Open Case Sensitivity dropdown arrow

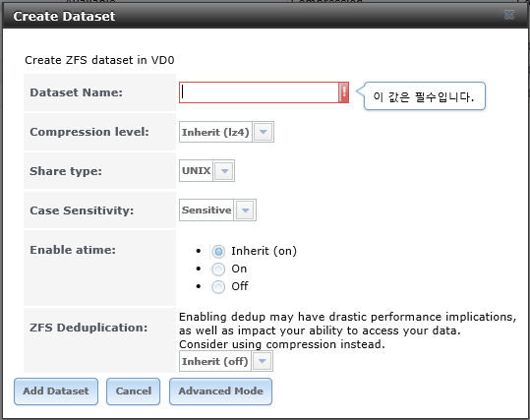(245, 210)
